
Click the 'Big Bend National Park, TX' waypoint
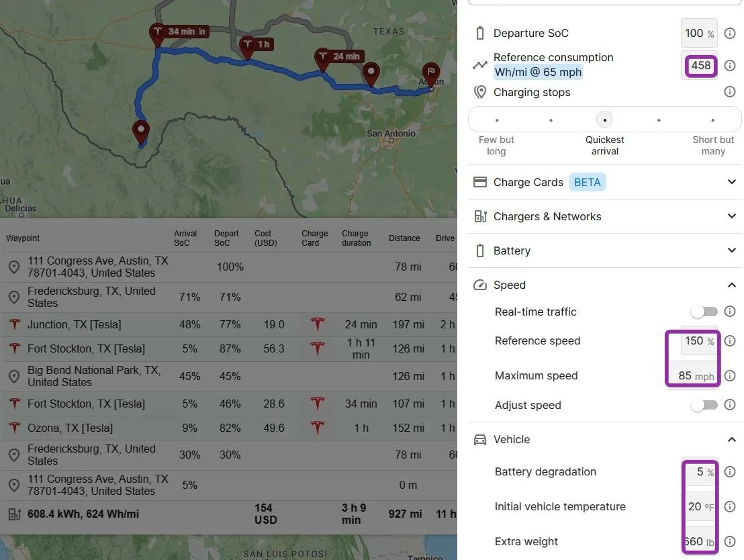coord(94,376)
